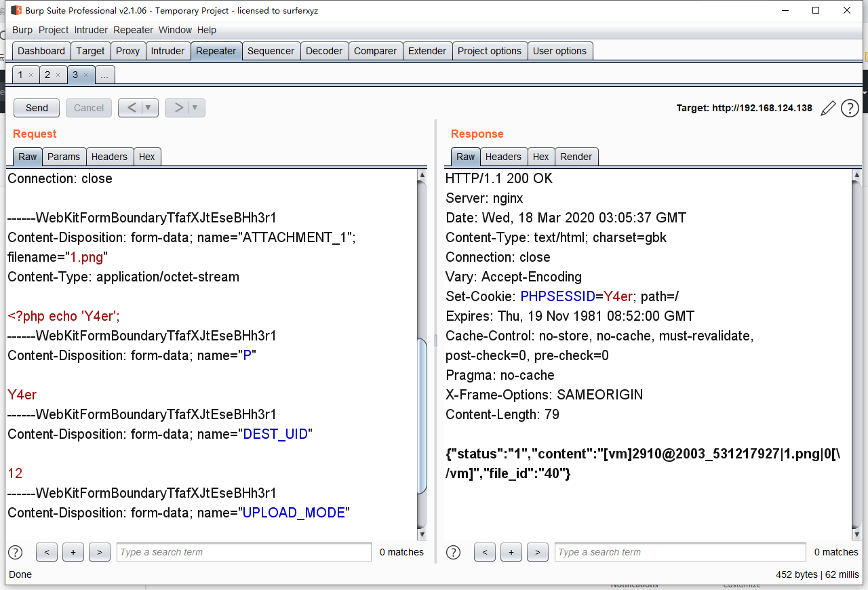Screen dimensions: 868x590
Task: Expand the forward history dropdown arrow
Action: tap(197, 108)
